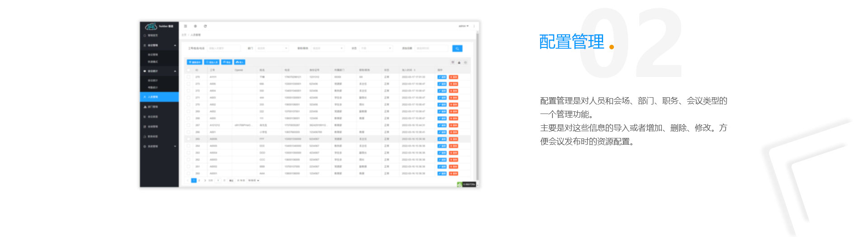Click red delete button in row 272
Image resolution: width=868 pixels, height=237 pixels.
click(453, 91)
